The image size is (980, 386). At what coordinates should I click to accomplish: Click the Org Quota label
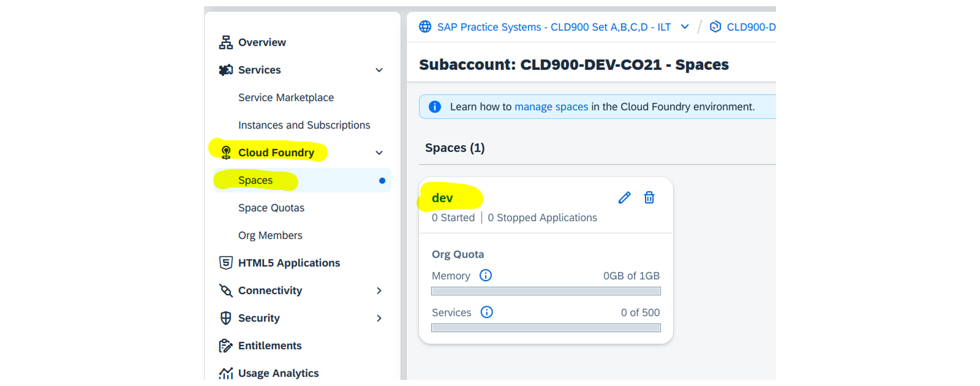[x=458, y=254]
